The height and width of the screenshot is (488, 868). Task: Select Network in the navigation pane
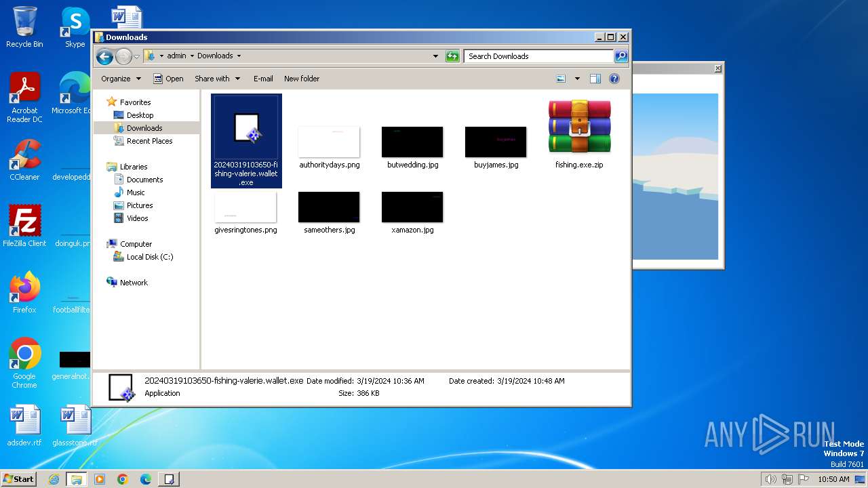[x=134, y=283]
